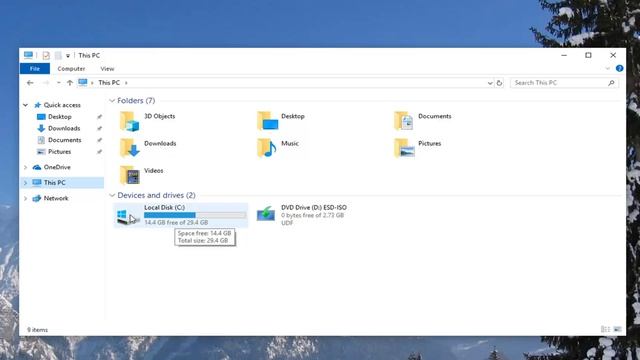Click the pin icon beside Downloads
Image resolution: width=640 pixels, height=360 pixels.
click(99, 128)
